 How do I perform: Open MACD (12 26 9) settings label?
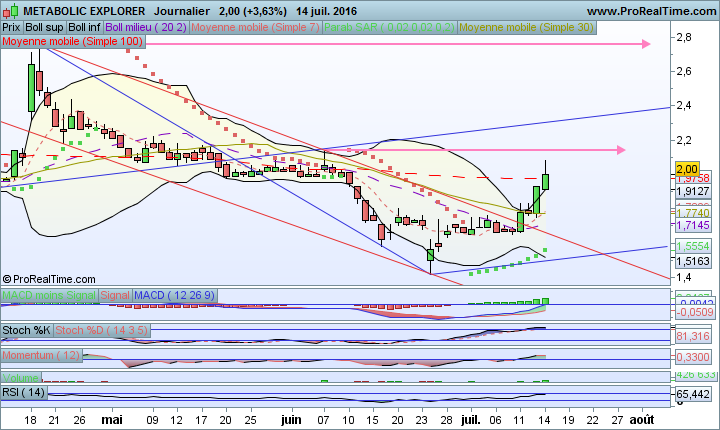[x=174, y=295]
